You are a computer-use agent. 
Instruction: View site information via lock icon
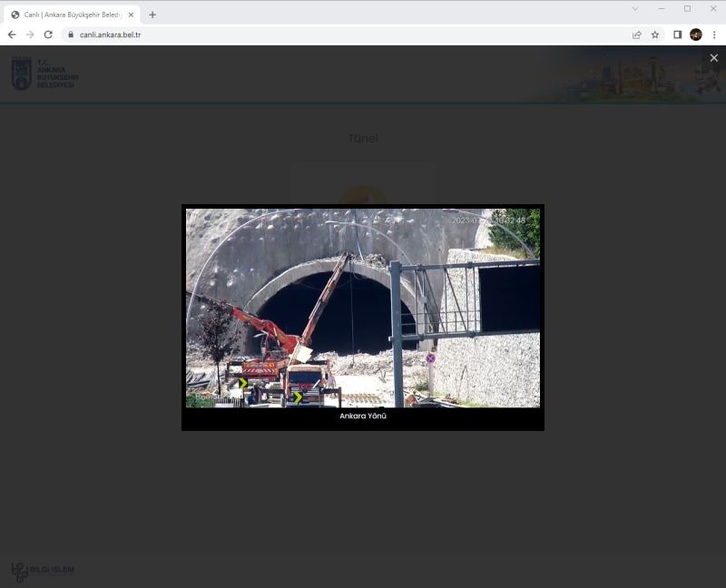pos(70,34)
